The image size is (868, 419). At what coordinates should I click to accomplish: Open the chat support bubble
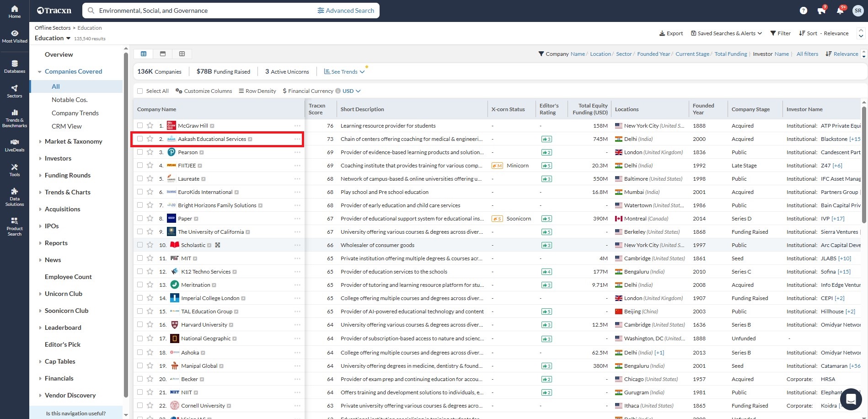[851, 399]
